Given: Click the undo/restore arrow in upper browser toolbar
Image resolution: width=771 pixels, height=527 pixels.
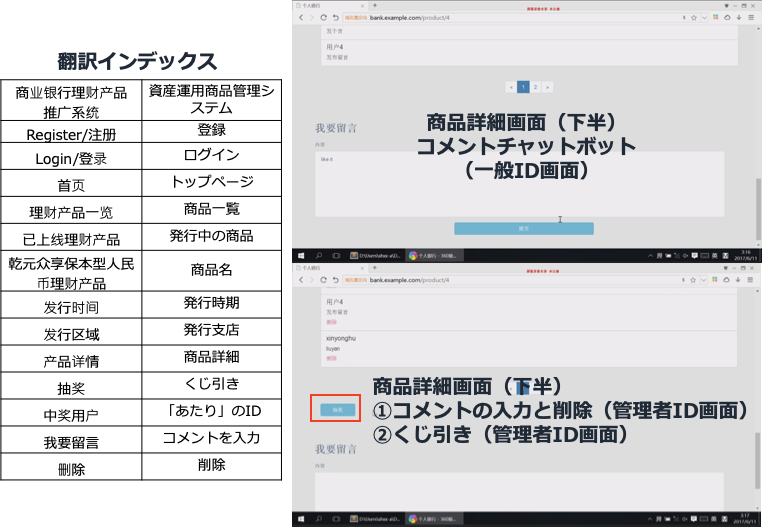Looking at the screenshot, I should click(335, 18).
